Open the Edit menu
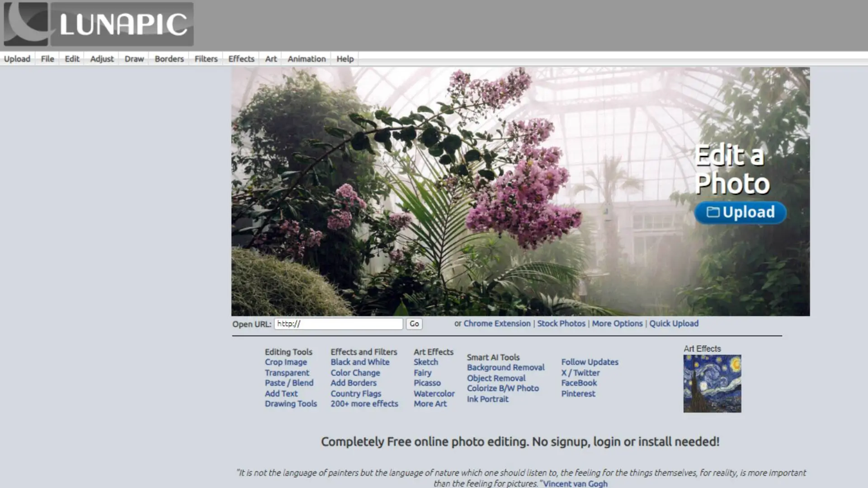This screenshot has width=868, height=488. [x=72, y=59]
